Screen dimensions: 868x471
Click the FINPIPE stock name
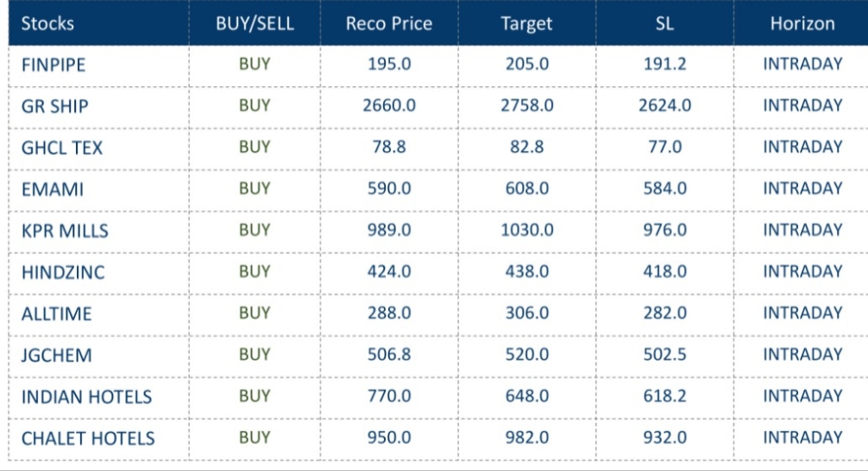[52, 65]
